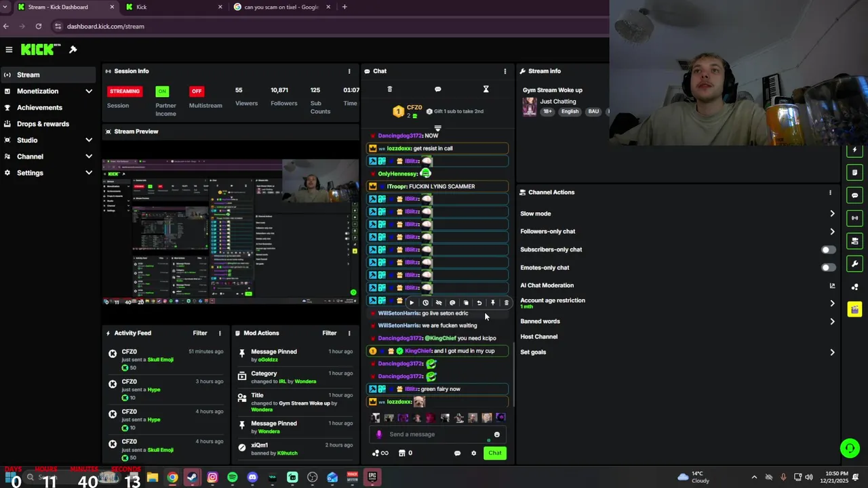Image resolution: width=868 pixels, height=488 pixels.
Task: Open Spotify from taskbar
Action: 233,477
